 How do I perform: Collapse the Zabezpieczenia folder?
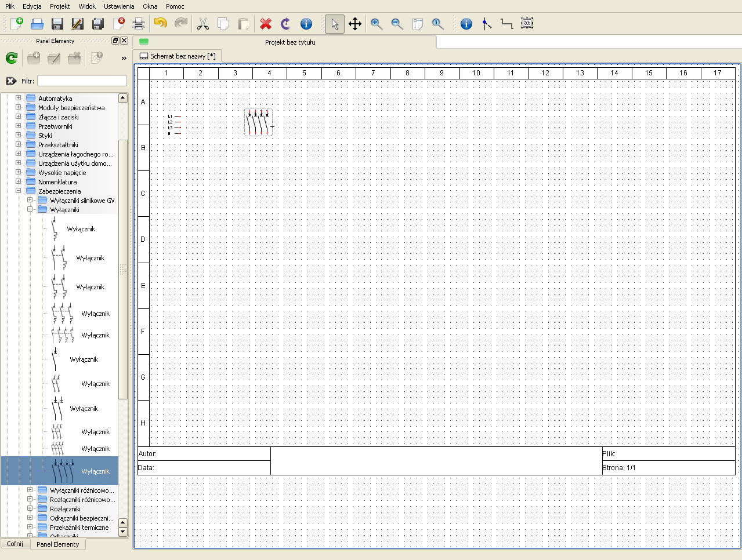click(x=18, y=191)
